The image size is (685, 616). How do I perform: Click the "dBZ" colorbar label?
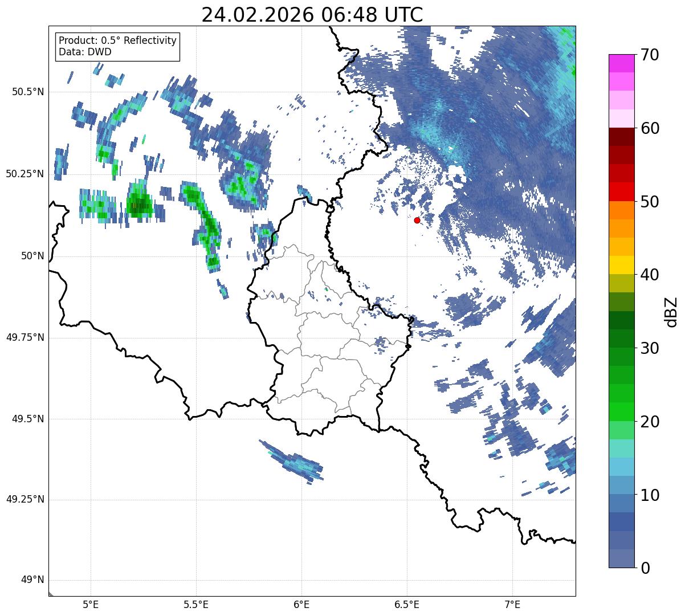point(671,311)
